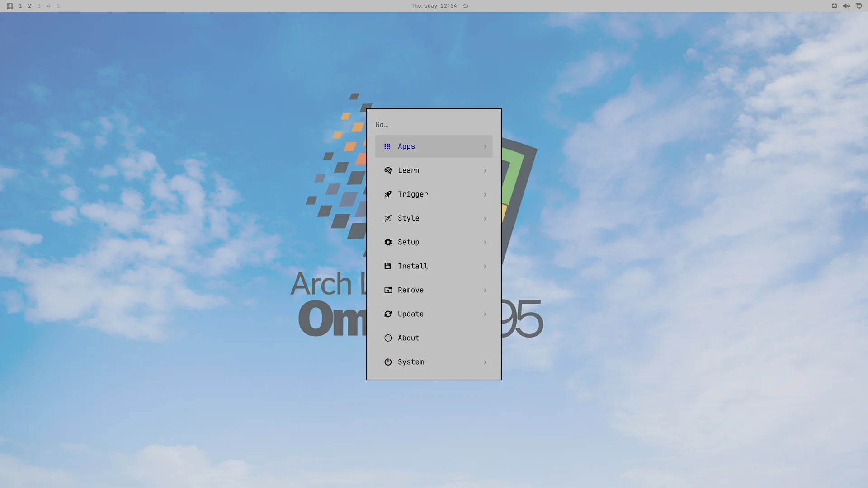The width and height of the screenshot is (868, 488).
Task: Click the weather cloud icon beside clock
Action: (465, 6)
